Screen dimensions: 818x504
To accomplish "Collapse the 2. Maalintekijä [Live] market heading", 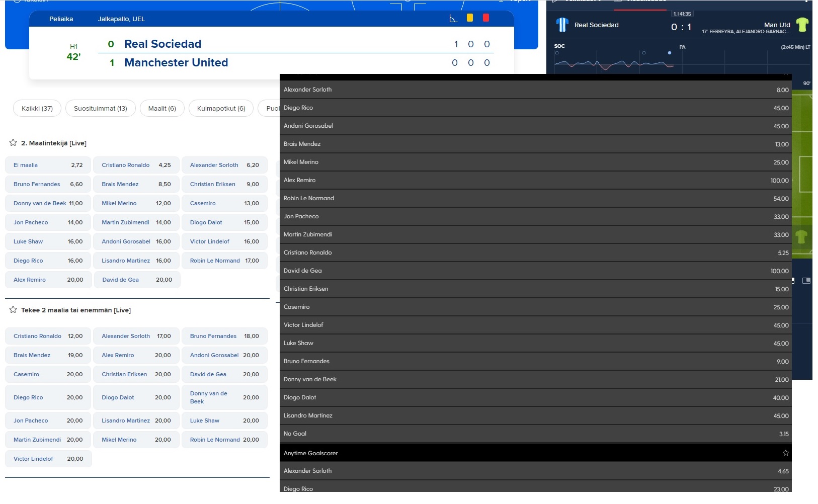I will [x=54, y=143].
